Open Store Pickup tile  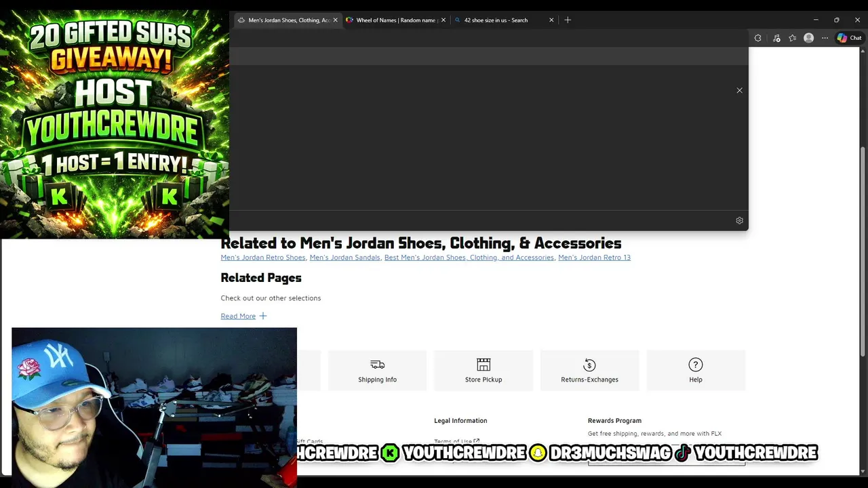coord(484,370)
